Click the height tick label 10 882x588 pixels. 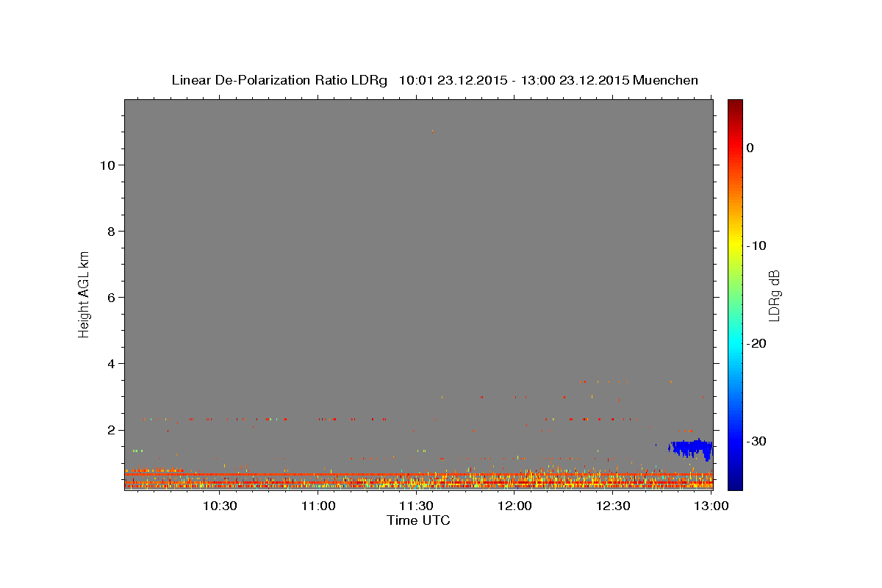107,165
